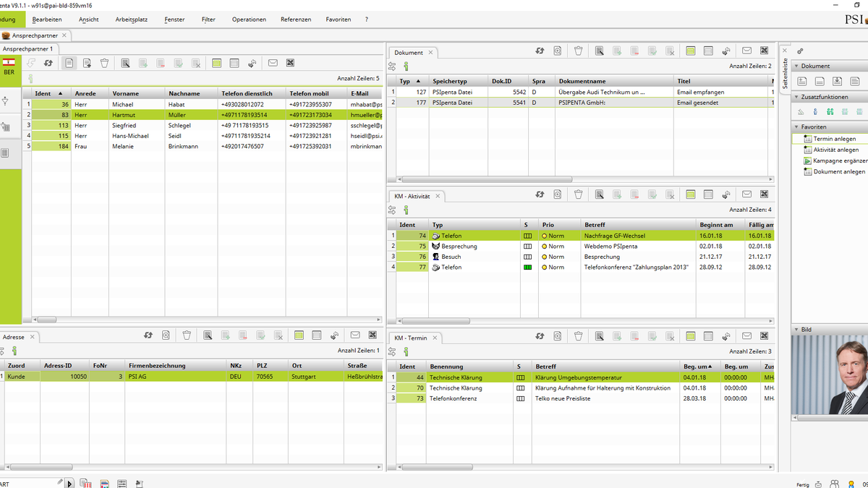Refresh the Dokument panel
Image resolution: width=868 pixels, height=488 pixels.
coord(539,51)
